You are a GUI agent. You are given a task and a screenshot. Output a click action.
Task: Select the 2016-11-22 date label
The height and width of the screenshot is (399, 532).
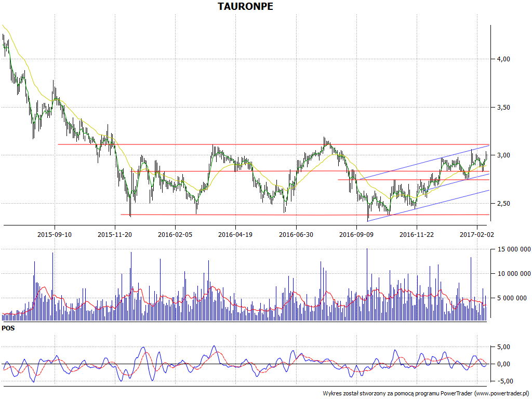pyautogui.click(x=417, y=234)
